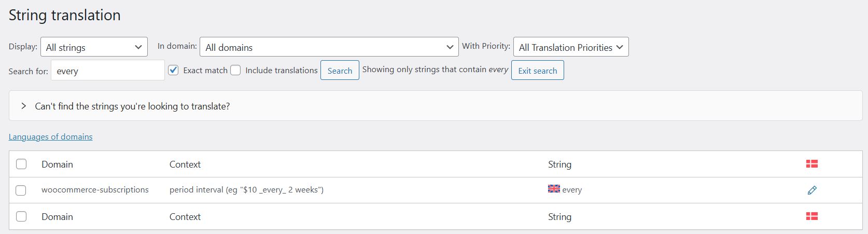Click the Danish flag in table header

pyautogui.click(x=812, y=164)
